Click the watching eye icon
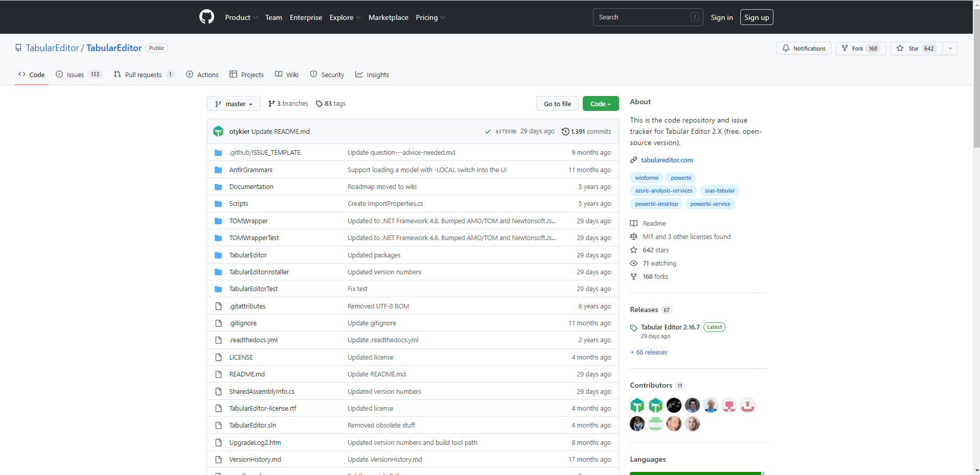This screenshot has height=475, width=980. [x=634, y=263]
